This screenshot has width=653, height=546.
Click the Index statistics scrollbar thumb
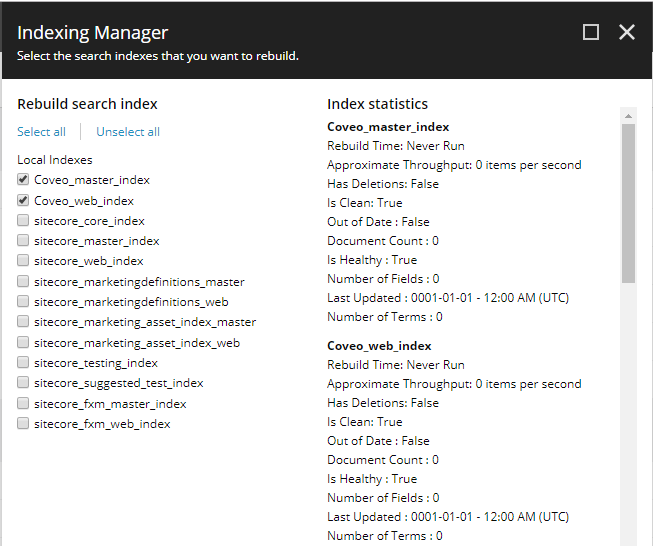coord(628,203)
